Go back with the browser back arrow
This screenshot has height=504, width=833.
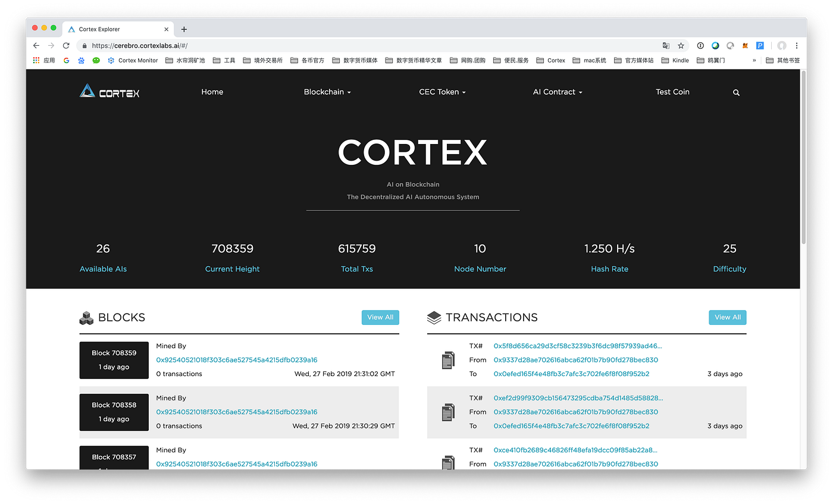36,45
